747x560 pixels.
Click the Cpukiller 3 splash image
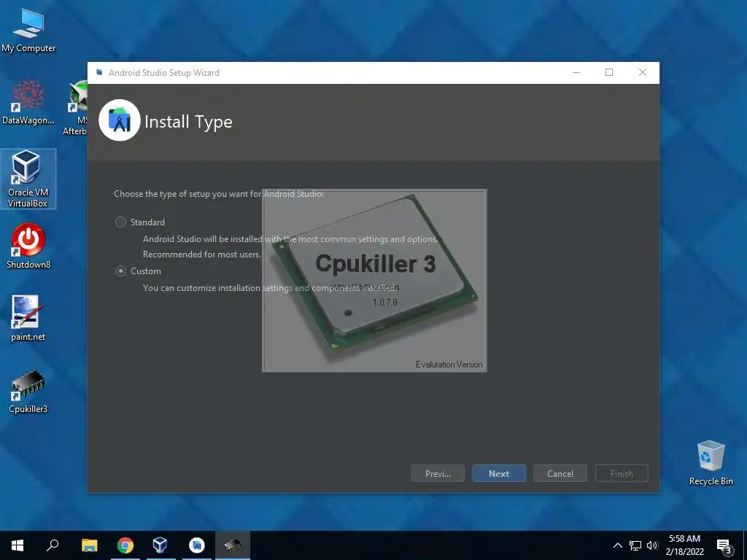374,281
